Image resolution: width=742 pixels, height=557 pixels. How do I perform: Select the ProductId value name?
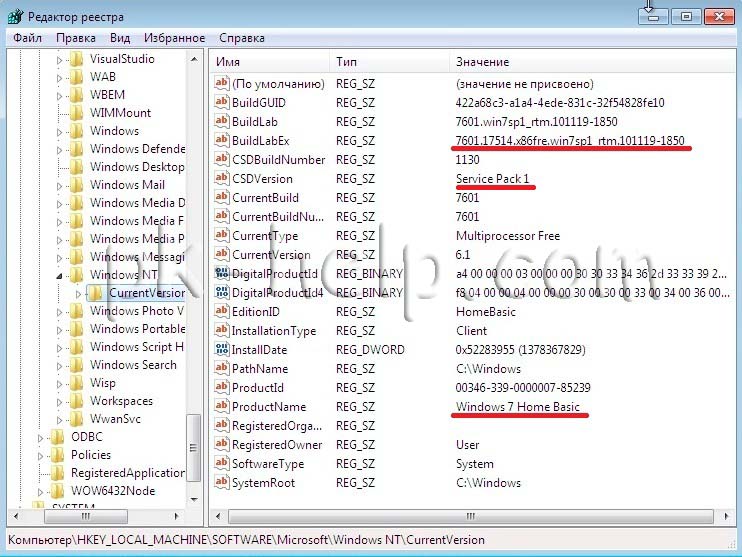point(257,388)
